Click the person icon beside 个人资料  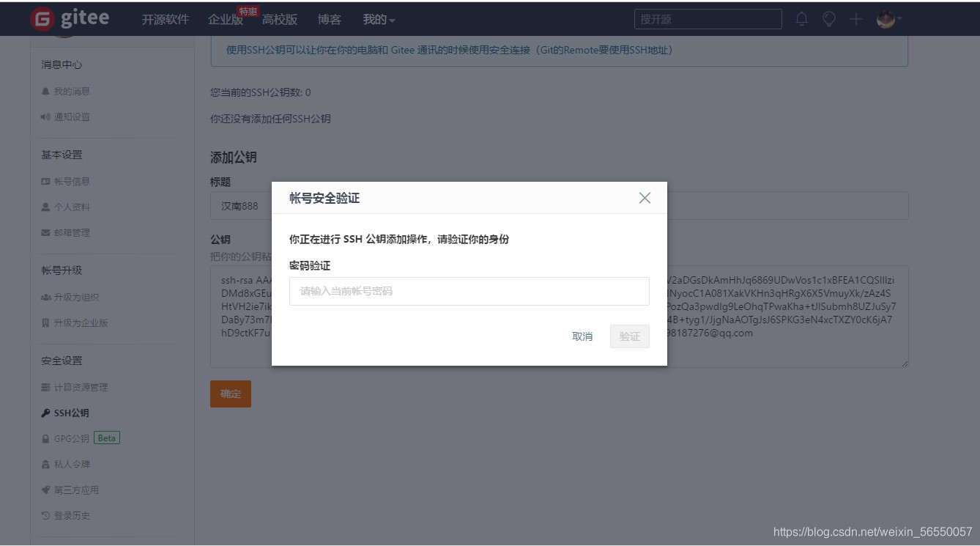point(45,207)
